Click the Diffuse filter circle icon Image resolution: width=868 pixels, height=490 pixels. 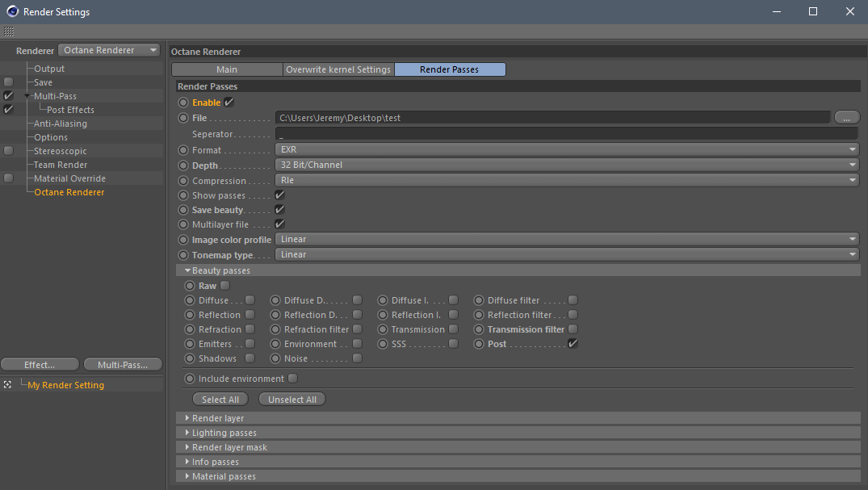pos(479,300)
